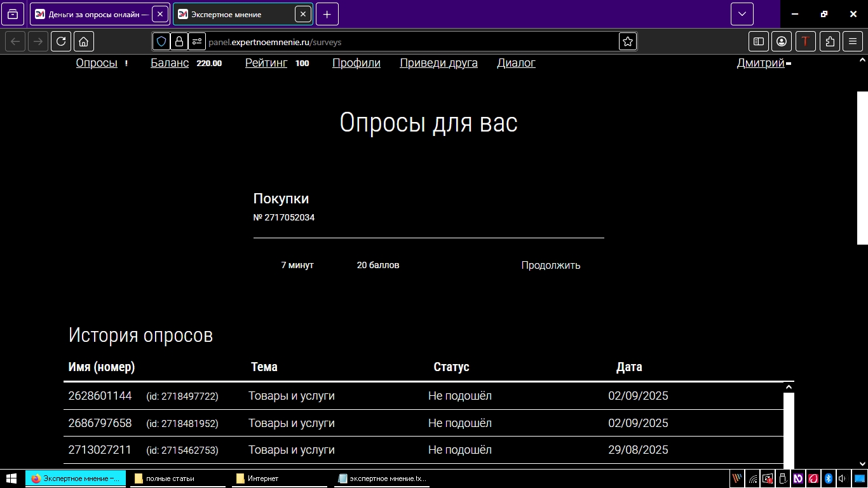Image resolution: width=868 pixels, height=488 pixels.
Task: Click the padlock security icon in address bar
Action: 179,41
